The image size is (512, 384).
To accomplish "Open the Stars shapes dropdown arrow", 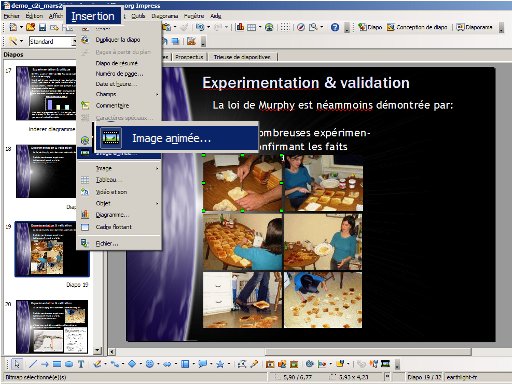I will pyautogui.click(x=229, y=364).
